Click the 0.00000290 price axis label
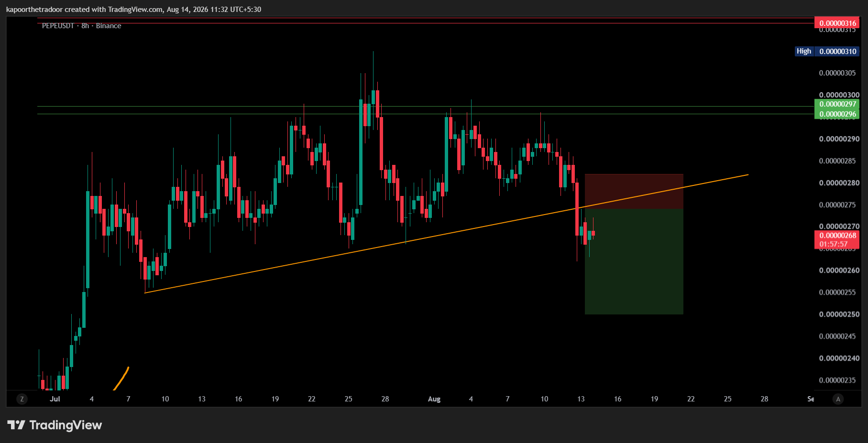 pyautogui.click(x=839, y=139)
